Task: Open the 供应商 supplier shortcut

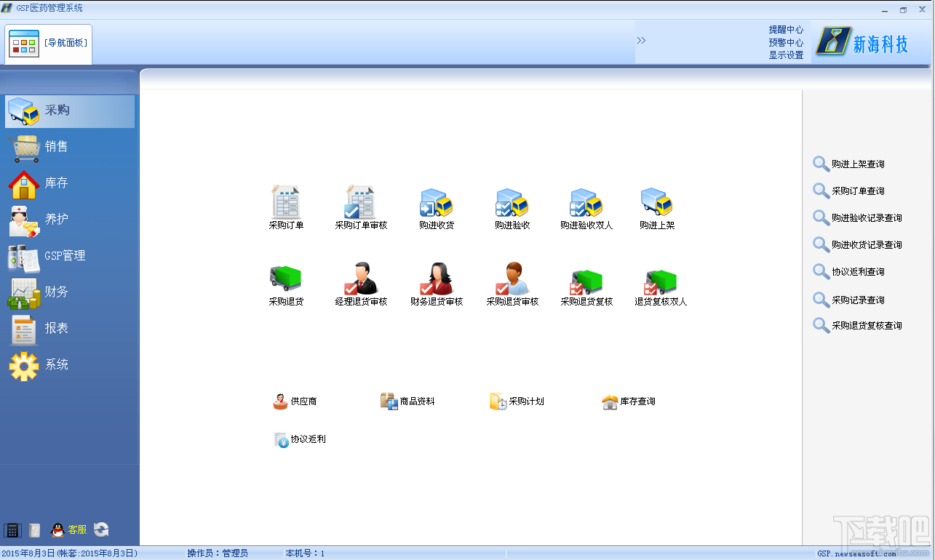Action: 295,401
